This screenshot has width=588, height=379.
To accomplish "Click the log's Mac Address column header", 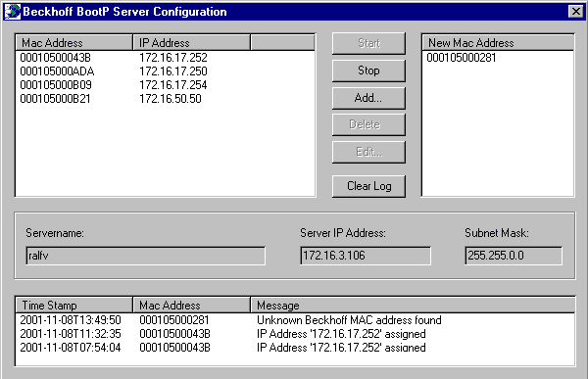I will pyautogui.click(x=191, y=306).
